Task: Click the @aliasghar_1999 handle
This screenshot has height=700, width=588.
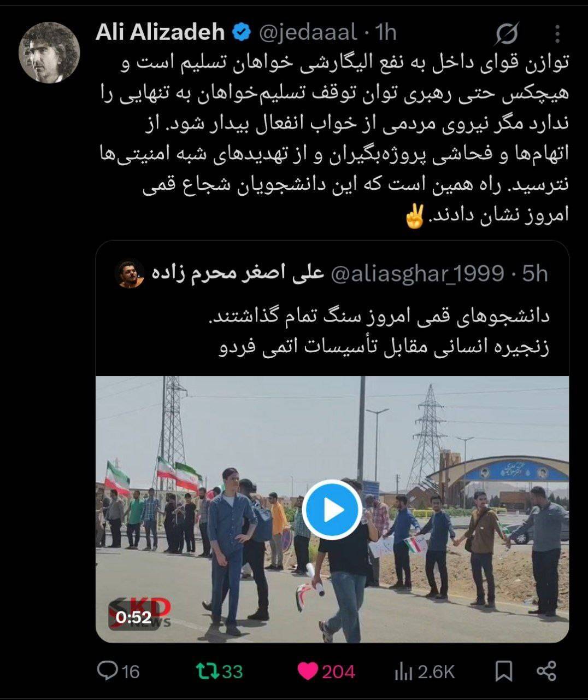Action: [x=418, y=273]
